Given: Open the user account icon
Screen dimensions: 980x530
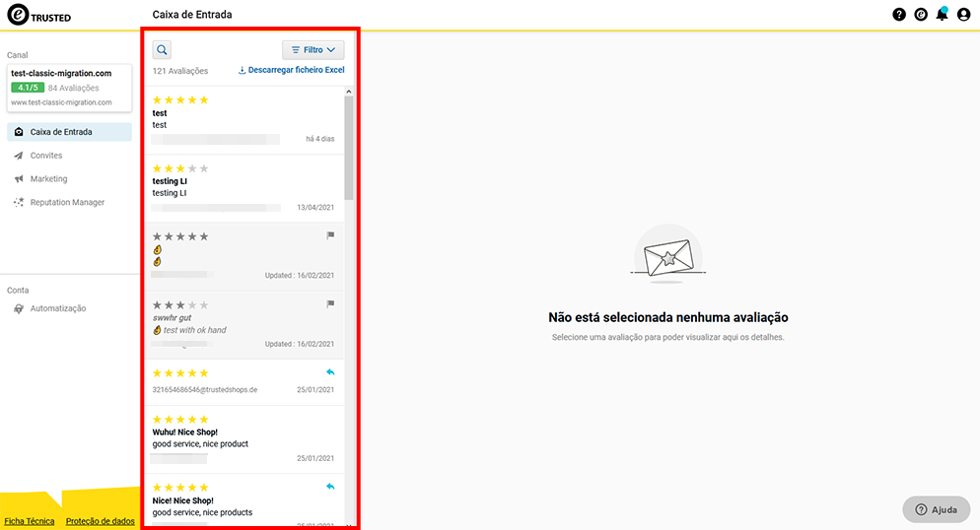Looking at the screenshot, I should coord(964,15).
